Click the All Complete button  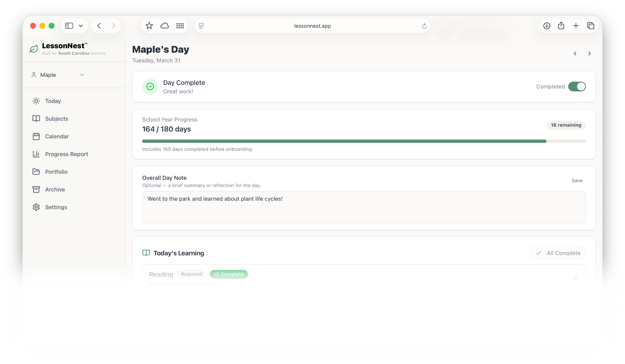(558, 253)
